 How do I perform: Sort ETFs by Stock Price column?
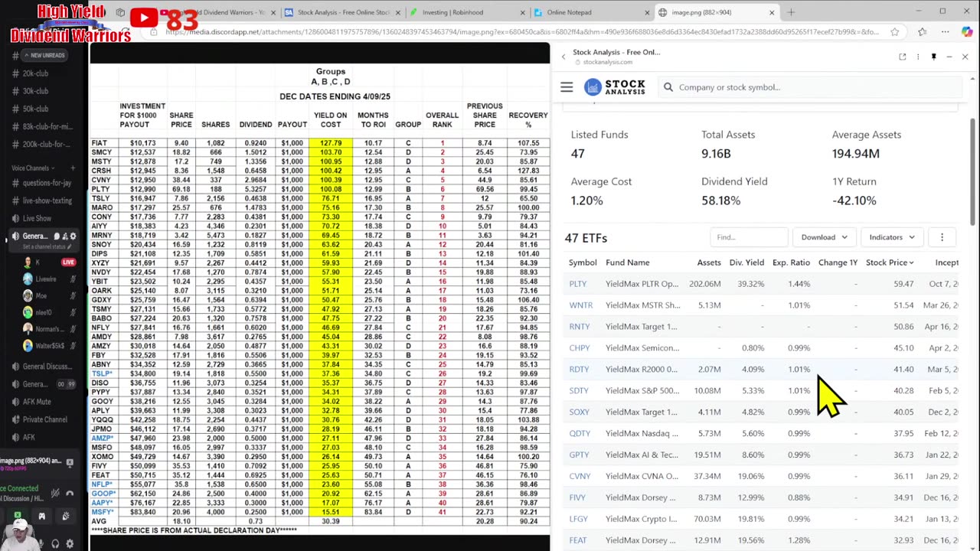coord(890,262)
